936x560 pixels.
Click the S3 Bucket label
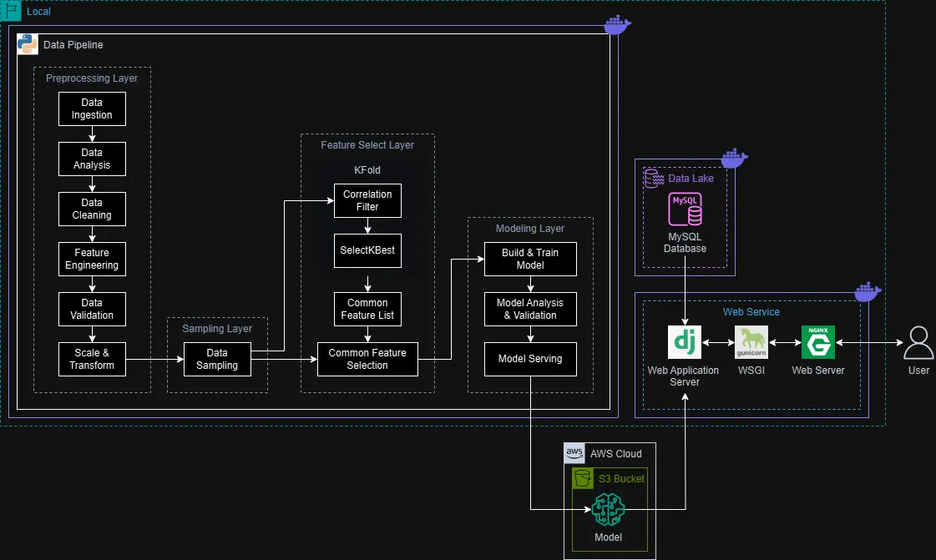pyautogui.click(x=621, y=479)
